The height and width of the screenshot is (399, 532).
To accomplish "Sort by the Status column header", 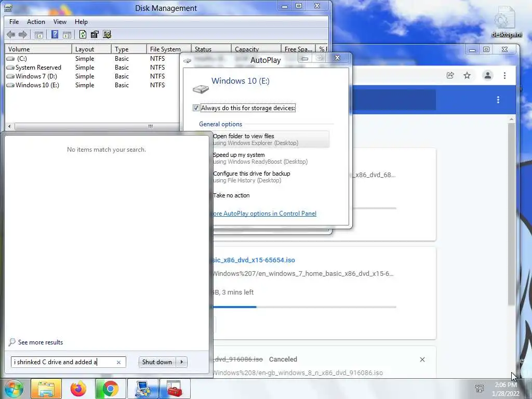I will tap(211, 49).
